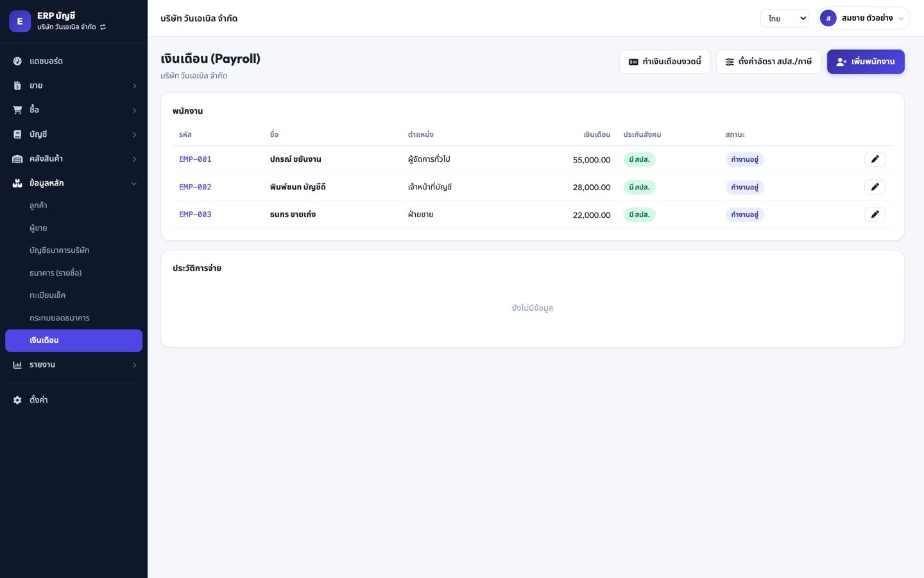Click position text เจ้าหน้าที่บัญชี

click(430, 187)
